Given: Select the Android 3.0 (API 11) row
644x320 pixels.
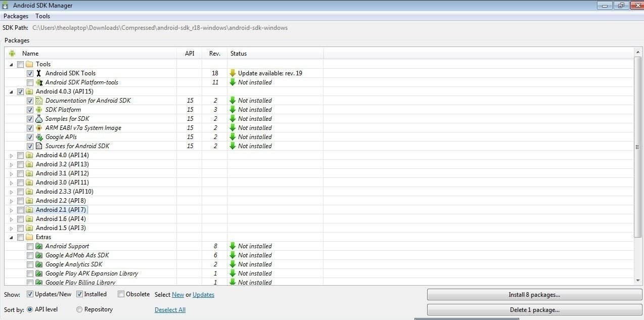Looking at the screenshot, I should coord(318,182).
